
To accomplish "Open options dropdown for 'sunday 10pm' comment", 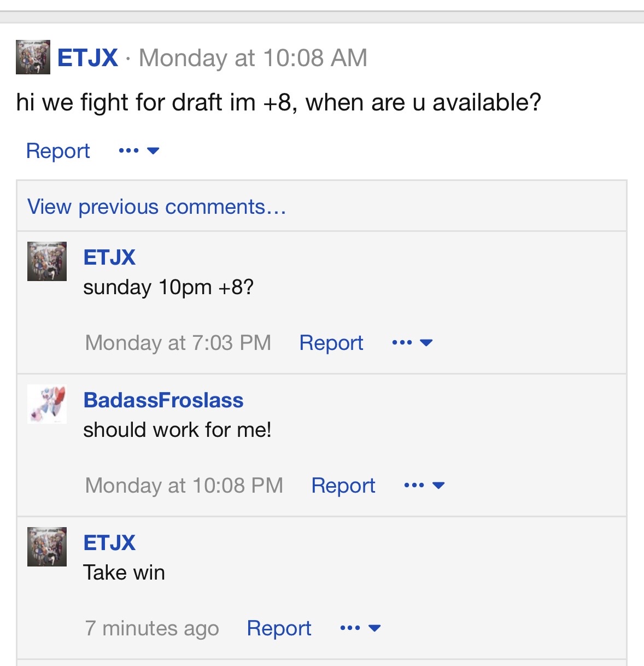I will coord(412,343).
